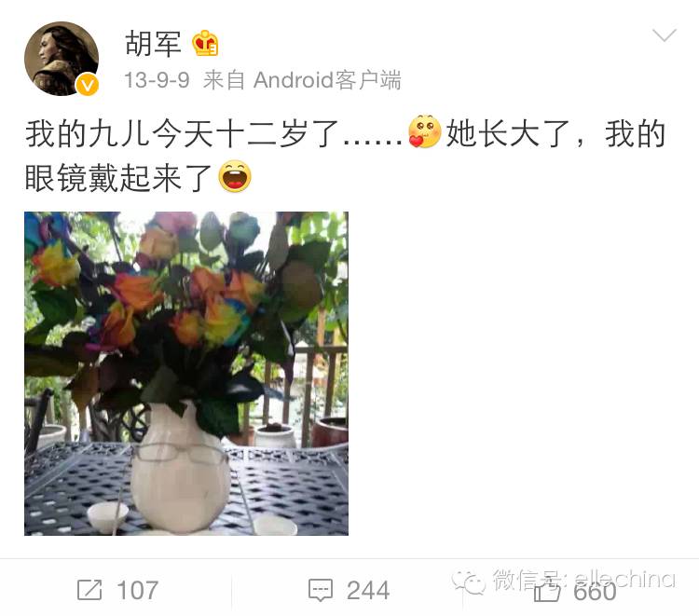This screenshot has height=616, width=699.
Task: Tap the thumbs-up like icon
Action: 547,591
